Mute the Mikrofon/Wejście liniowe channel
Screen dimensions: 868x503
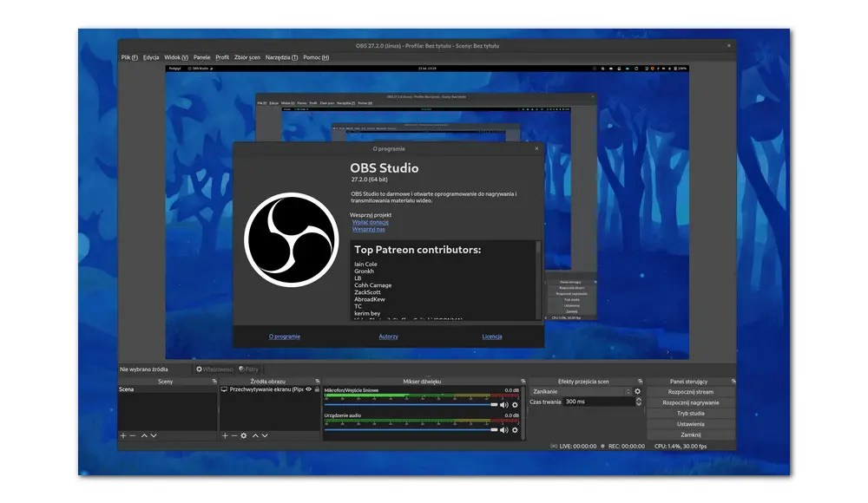pyautogui.click(x=503, y=405)
